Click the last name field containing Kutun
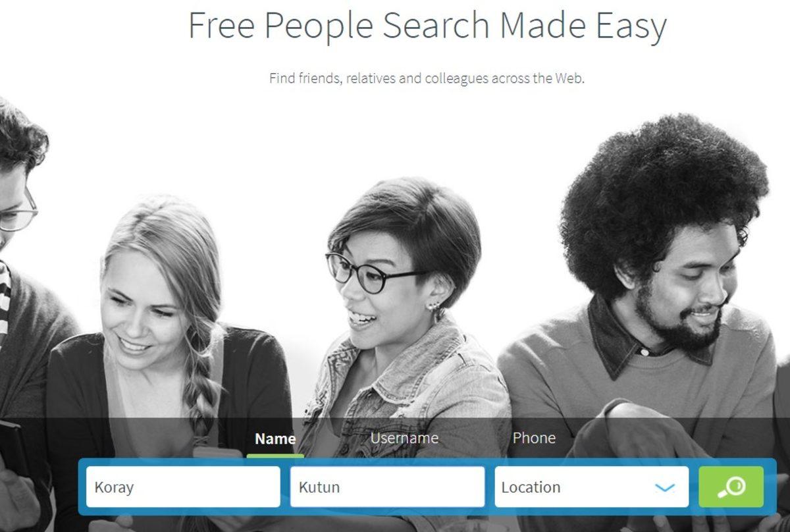 387,487
